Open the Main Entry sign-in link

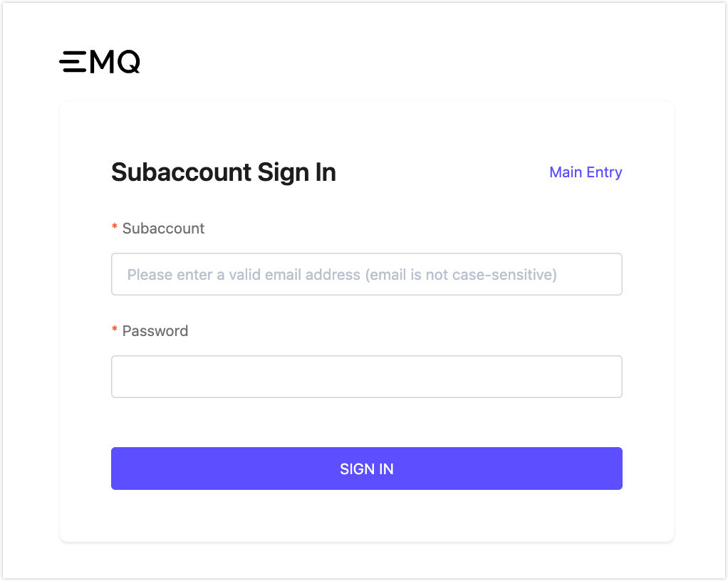tap(586, 172)
